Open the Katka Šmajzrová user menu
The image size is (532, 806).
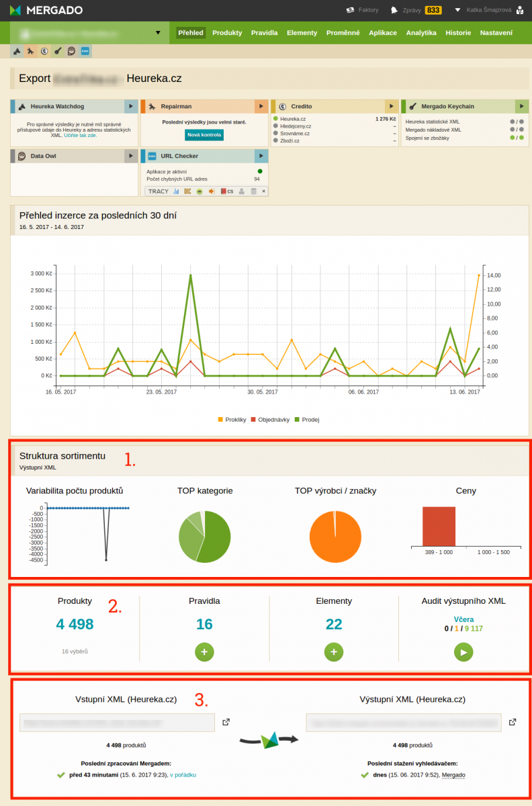[x=489, y=10]
